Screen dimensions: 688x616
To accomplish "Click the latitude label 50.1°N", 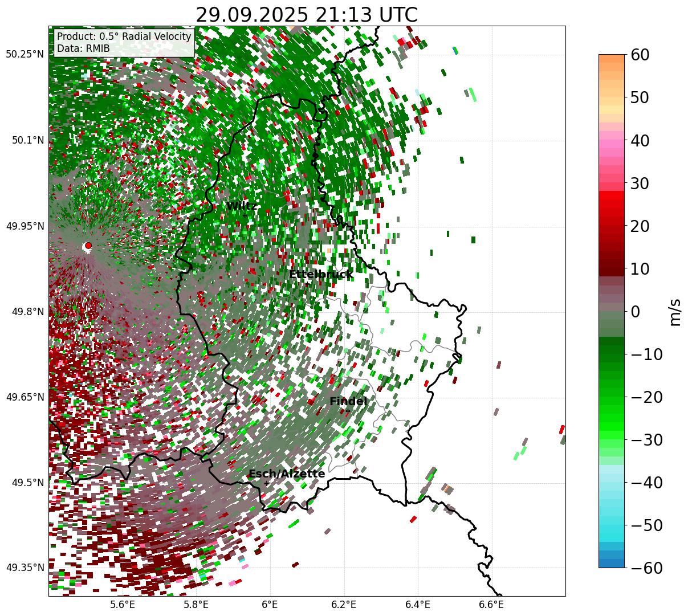I will 27,140.
